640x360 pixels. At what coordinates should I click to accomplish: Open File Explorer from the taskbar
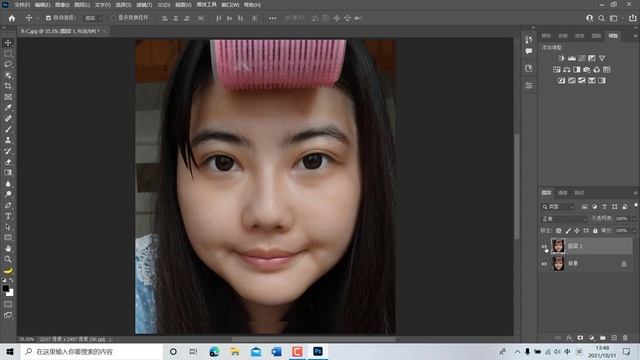(x=235, y=351)
